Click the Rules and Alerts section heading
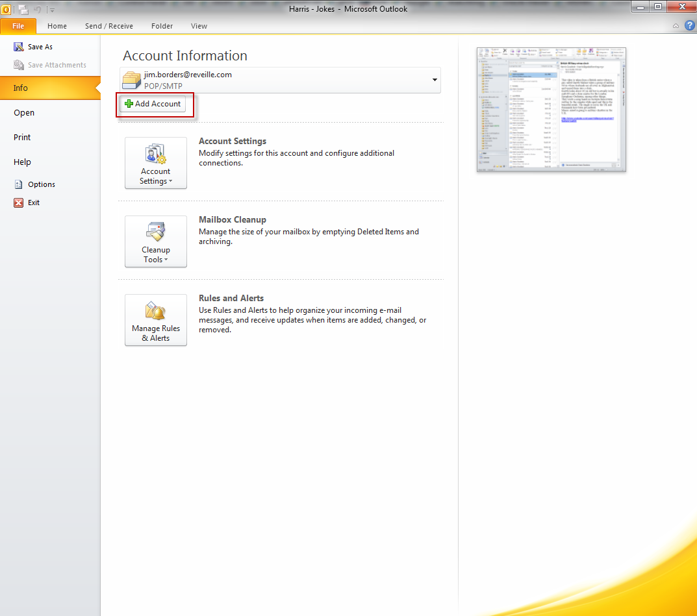Viewport: 697px width, 616px height. [231, 298]
